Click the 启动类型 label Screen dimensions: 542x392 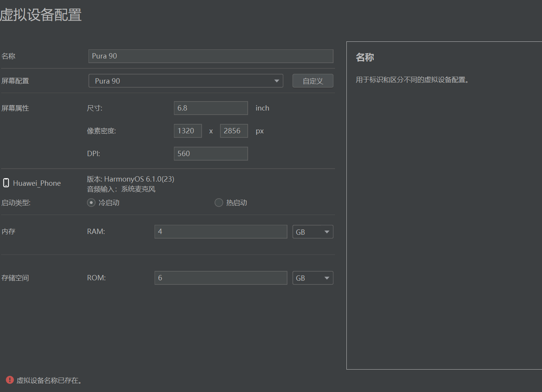(16, 203)
